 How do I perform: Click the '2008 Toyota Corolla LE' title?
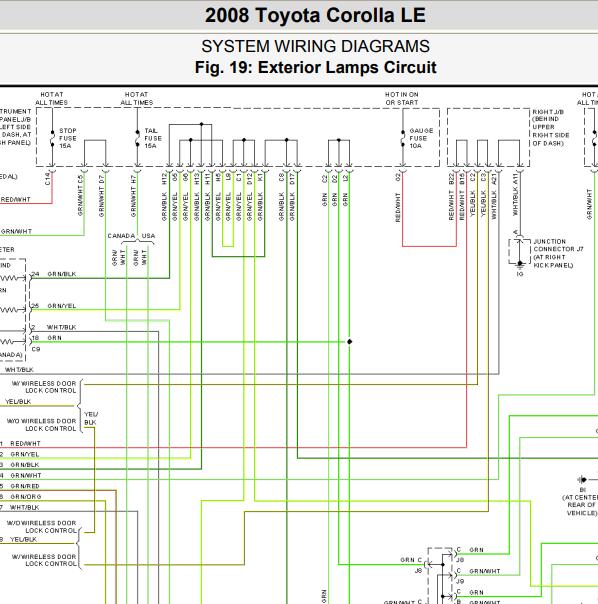pos(315,16)
